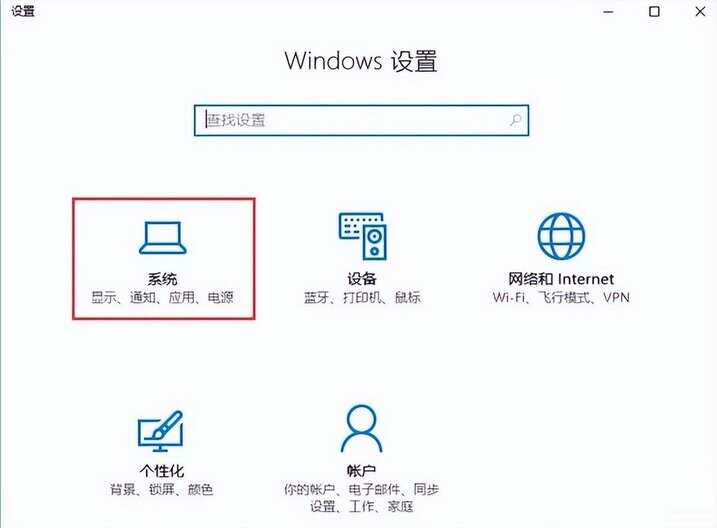
Task: Close the 设置 window
Action: pos(700,11)
